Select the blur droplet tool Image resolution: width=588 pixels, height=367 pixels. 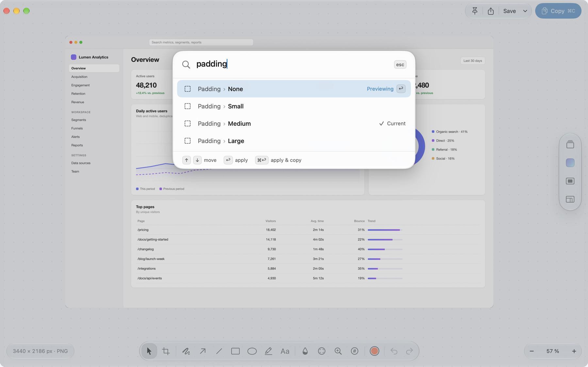(305, 351)
